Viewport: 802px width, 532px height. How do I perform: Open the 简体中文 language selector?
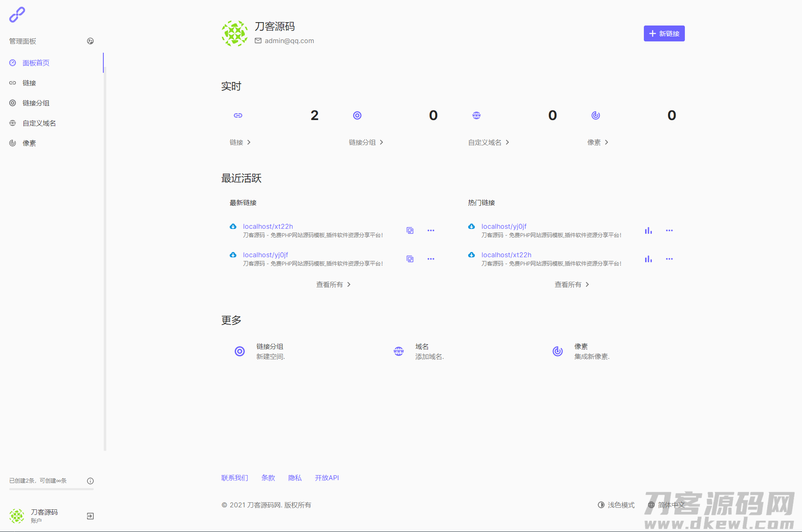point(666,505)
